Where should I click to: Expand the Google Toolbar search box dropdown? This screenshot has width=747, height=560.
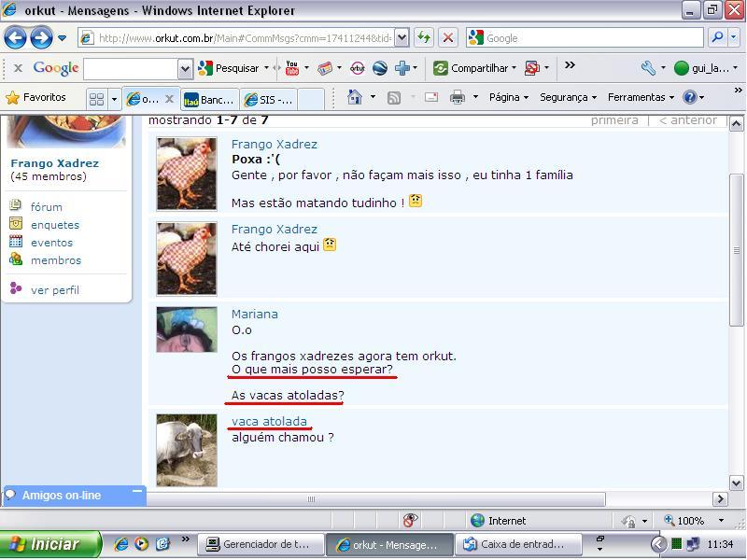185,69
